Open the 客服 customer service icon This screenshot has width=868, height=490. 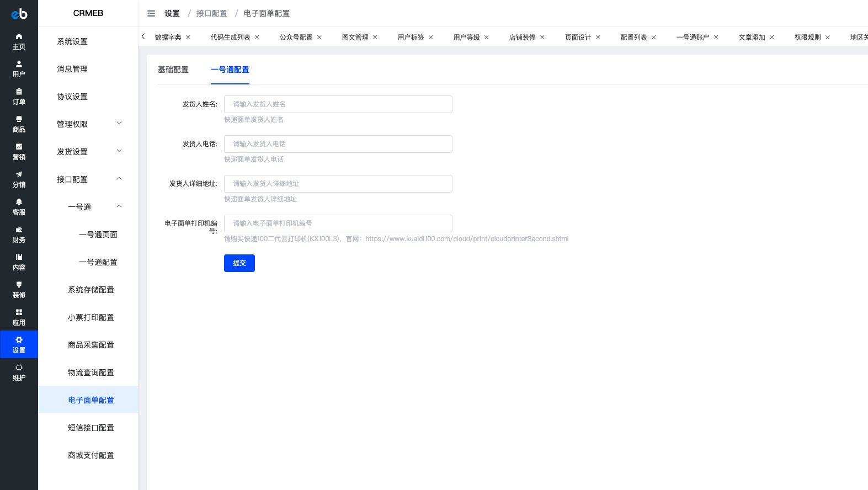19,207
